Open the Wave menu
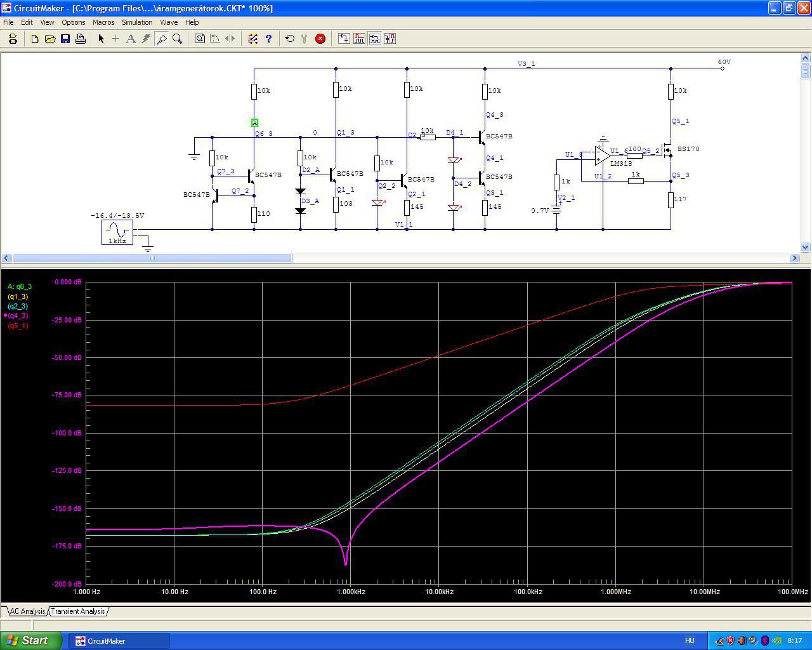 [x=169, y=22]
